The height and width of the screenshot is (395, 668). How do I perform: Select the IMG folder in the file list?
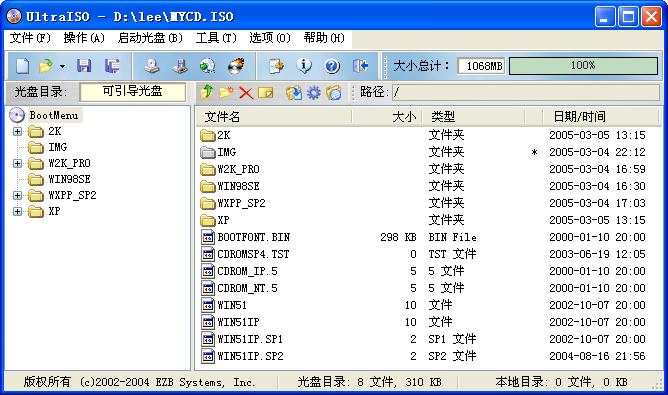(226, 152)
